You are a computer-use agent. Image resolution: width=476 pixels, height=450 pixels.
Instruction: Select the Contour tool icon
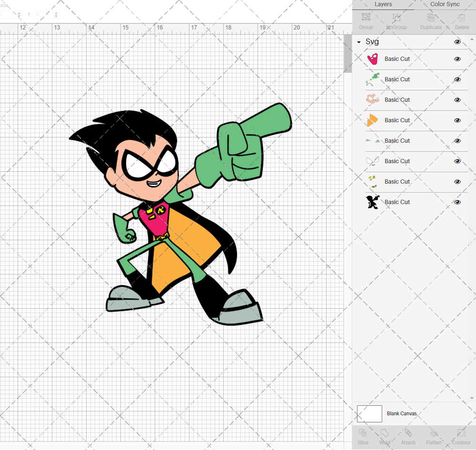tap(461, 433)
